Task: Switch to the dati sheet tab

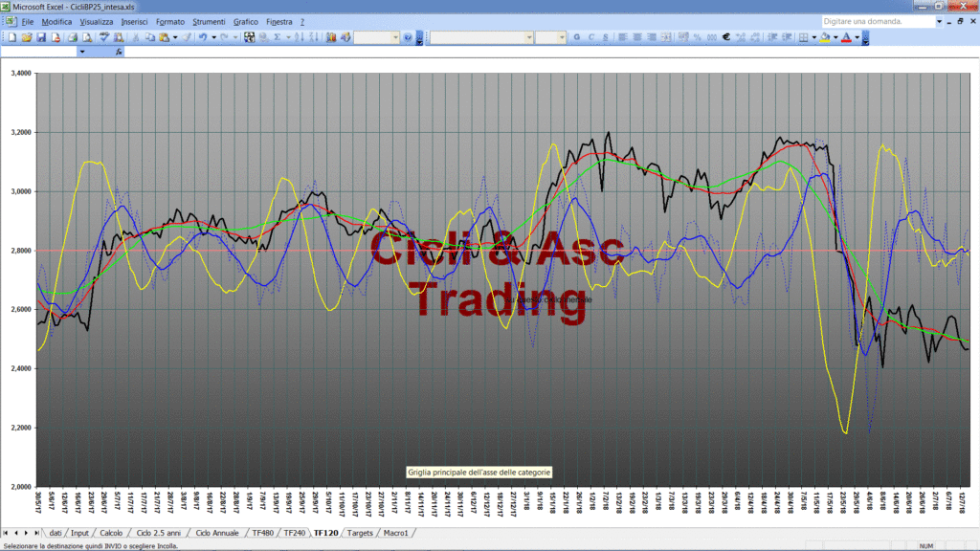Action: tap(56, 533)
